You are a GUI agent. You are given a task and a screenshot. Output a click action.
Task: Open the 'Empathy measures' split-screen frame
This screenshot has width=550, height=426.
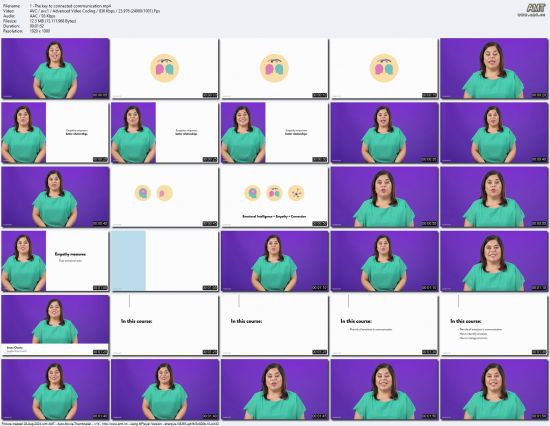point(55,261)
